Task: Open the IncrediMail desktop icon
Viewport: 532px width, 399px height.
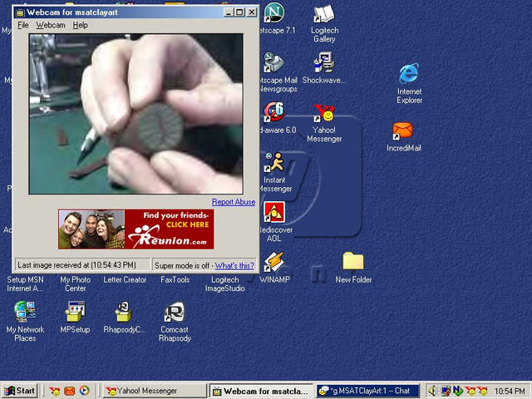Action: (402, 131)
